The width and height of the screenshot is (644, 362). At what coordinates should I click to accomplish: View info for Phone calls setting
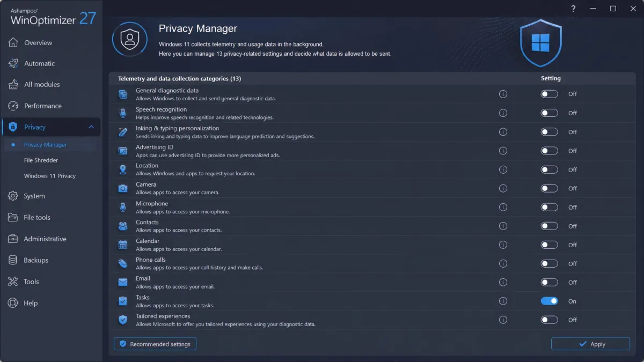[503, 263]
